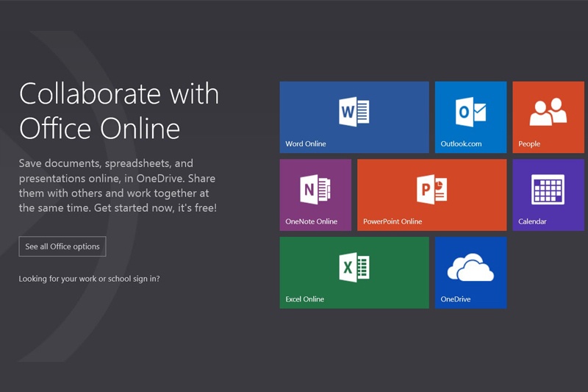Launch the OneNote Online notebook icon
Viewport: 588px width, 392px height.
(x=315, y=189)
